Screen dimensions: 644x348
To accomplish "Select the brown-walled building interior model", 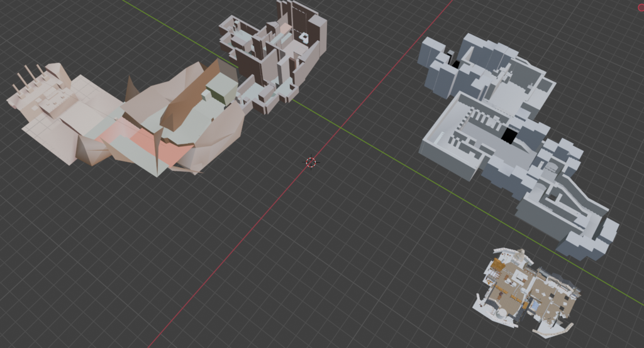I will (x=273, y=57).
